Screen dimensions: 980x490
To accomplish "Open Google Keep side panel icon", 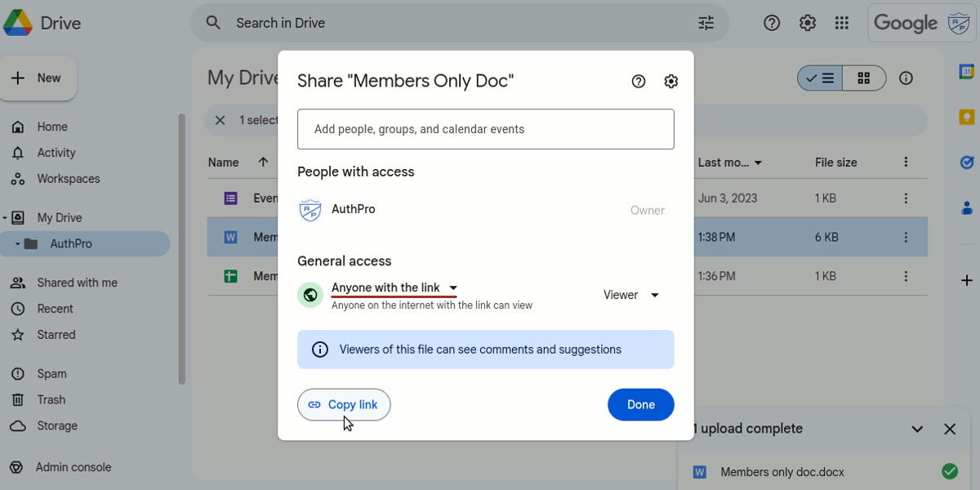I will 966,118.
